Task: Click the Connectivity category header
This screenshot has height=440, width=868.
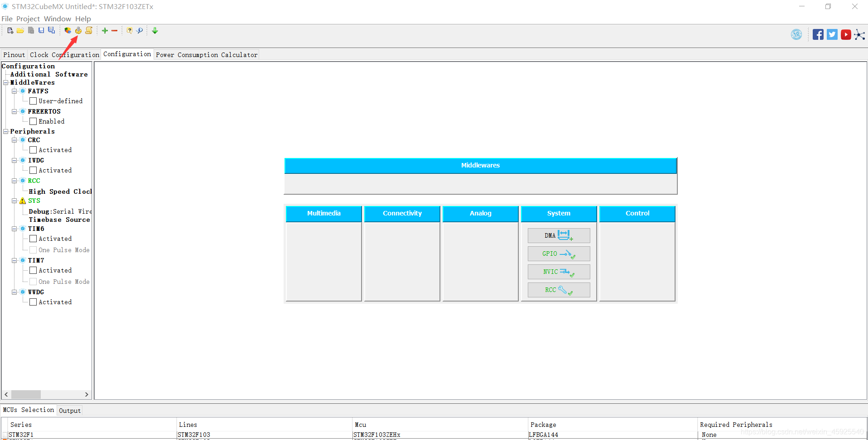Action: pyautogui.click(x=402, y=213)
